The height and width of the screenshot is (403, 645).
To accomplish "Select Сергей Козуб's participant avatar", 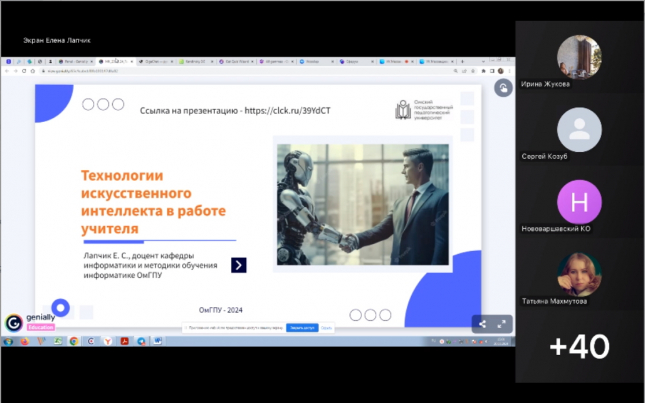I will (579, 130).
